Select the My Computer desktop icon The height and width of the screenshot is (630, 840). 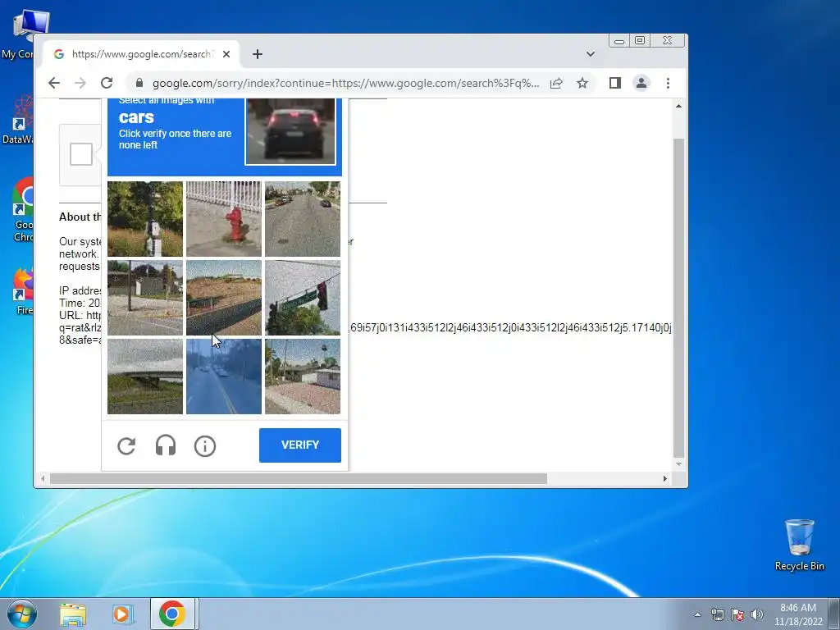coord(18,34)
